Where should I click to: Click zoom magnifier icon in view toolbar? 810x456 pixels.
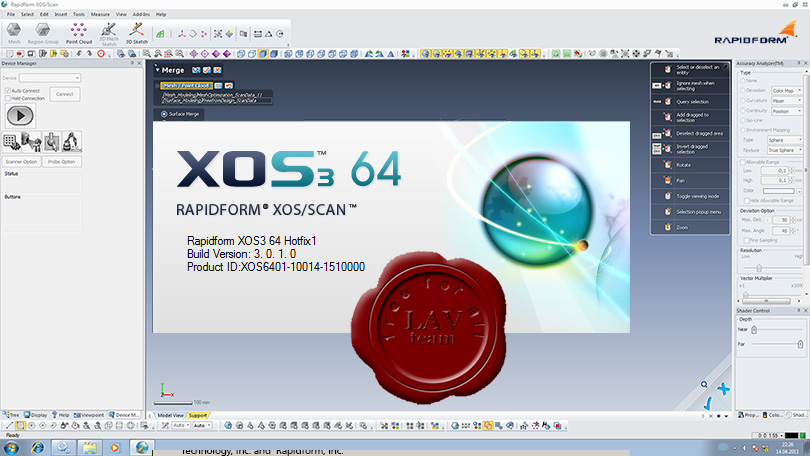pos(147,53)
